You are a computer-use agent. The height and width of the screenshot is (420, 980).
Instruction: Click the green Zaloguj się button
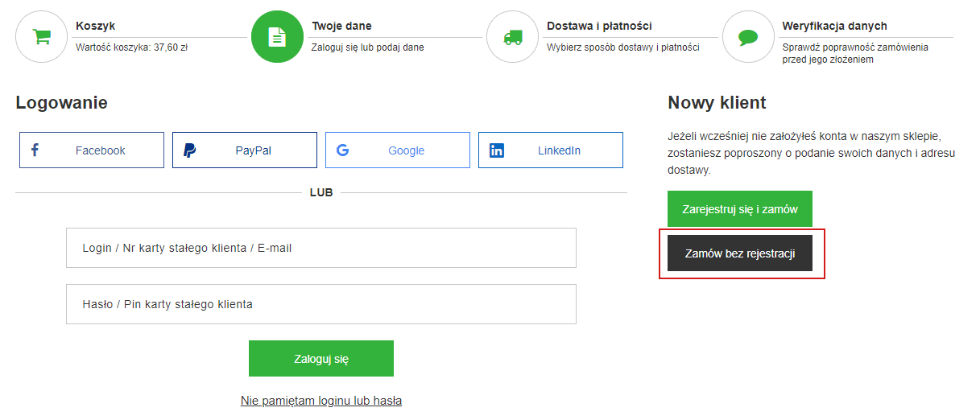point(321,359)
